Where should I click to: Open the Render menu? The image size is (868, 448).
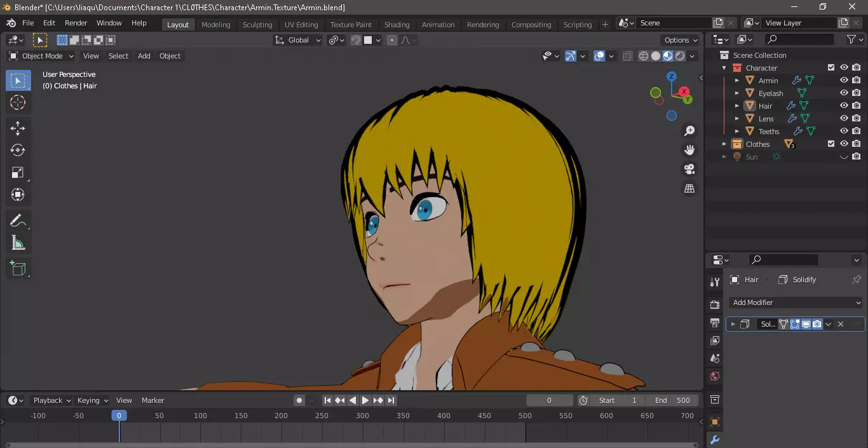click(76, 23)
